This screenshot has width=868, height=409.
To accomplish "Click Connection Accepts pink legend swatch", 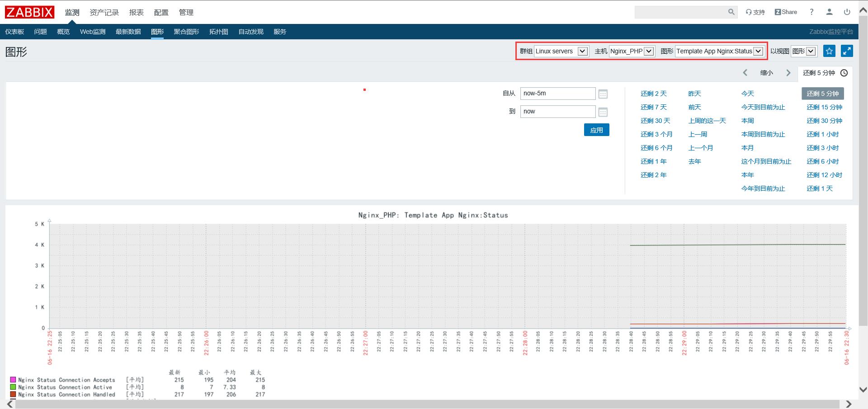I will tap(13, 380).
